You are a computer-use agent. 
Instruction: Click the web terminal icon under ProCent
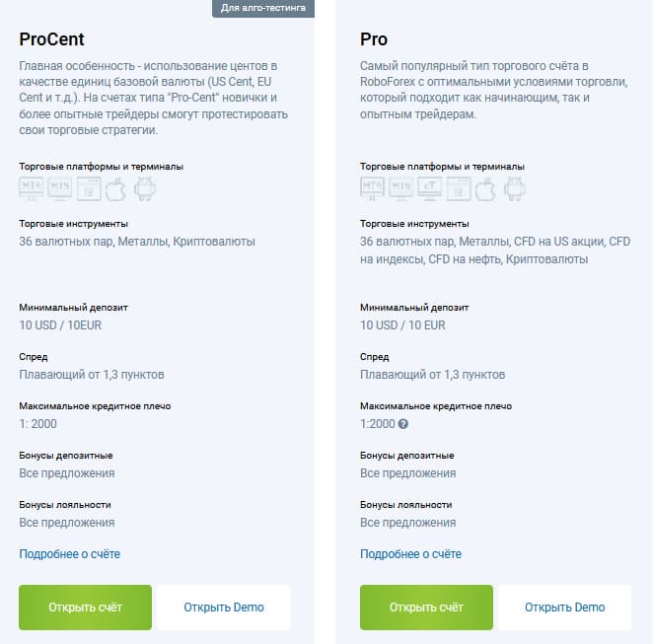pyautogui.click(x=89, y=189)
